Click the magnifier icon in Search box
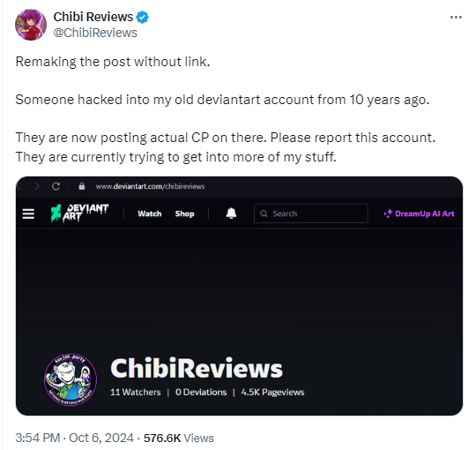Screen dimensions: 476x450 (264, 214)
